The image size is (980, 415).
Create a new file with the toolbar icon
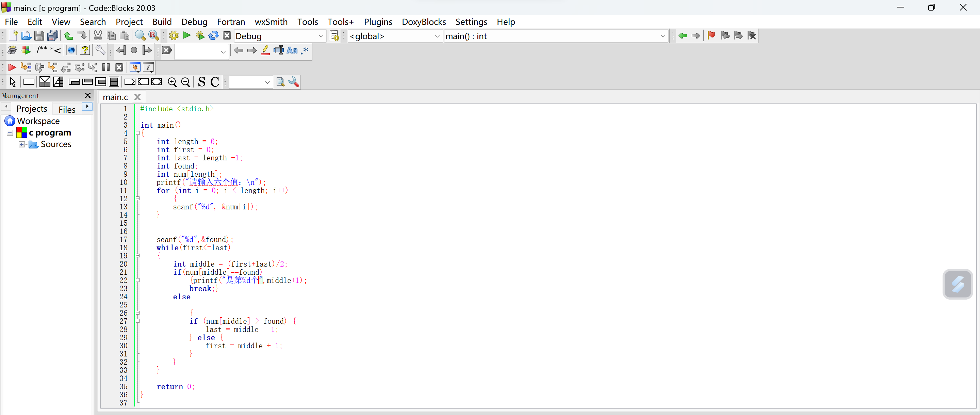click(13, 35)
